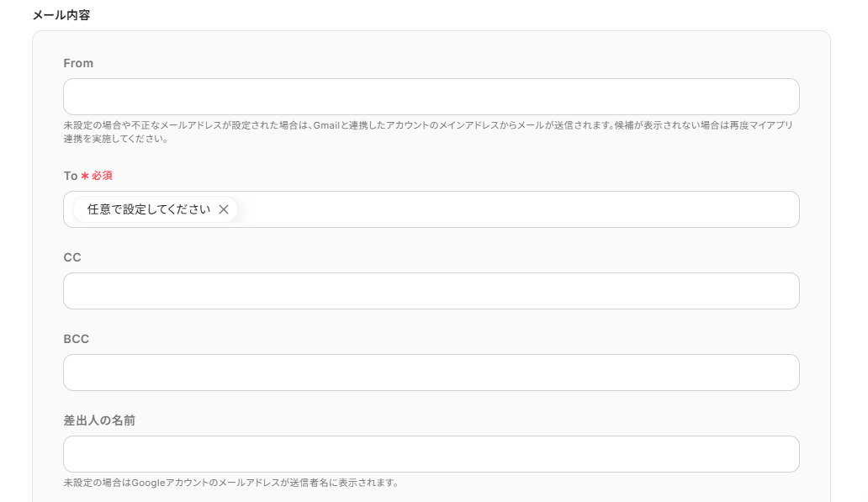The height and width of the screenshot is (502, 868).
Task: Click the CC field label
Action: click(72, 257)
